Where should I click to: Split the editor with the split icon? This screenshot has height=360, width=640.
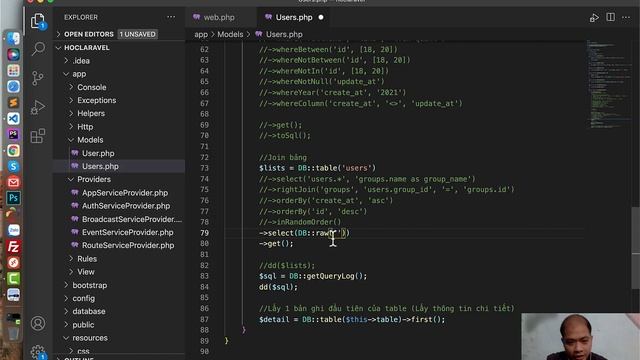click(611, 17)
